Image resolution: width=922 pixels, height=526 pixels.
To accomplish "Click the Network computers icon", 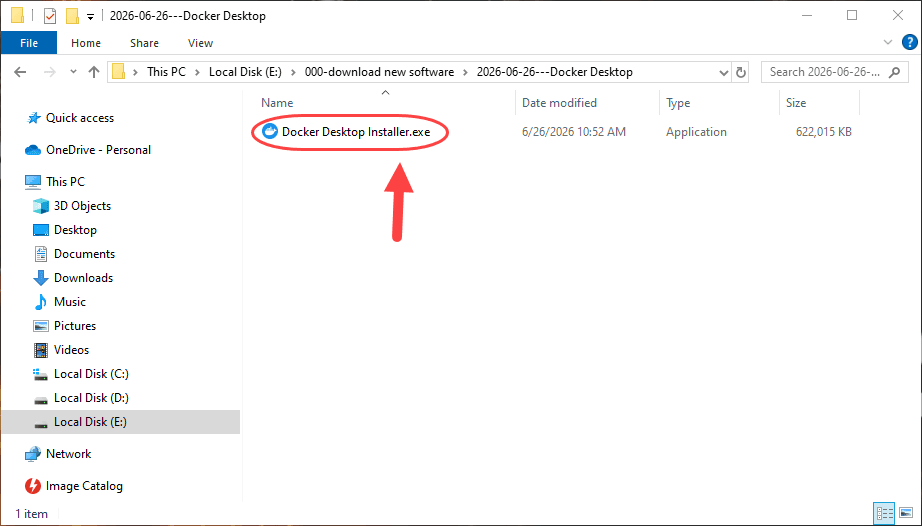I will tap(33, 454).
